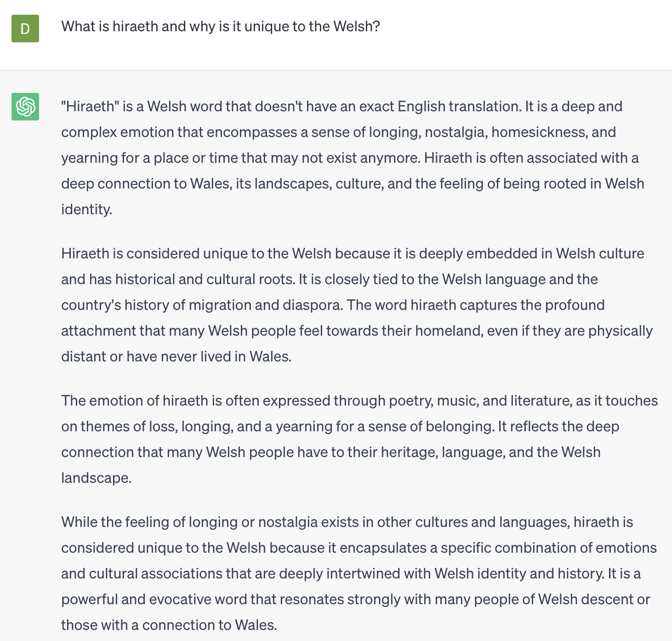Image resolution: width=672 pixels, height=641 pixels.
Task: Click the green D user avatar
Action: point(25,29)
